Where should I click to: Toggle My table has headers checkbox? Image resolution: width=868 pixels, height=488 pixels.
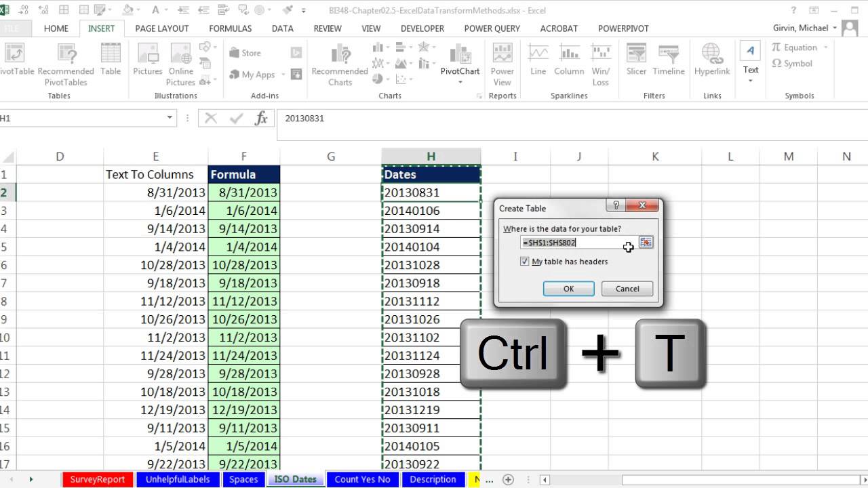coord(524,262)
